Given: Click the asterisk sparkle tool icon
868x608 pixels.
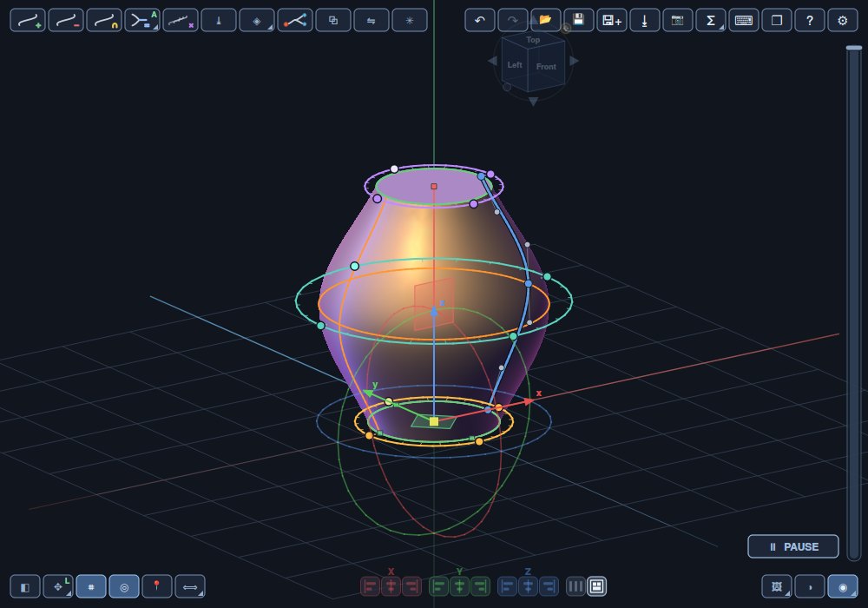Looking at the screenshot, I should point(410,21).
